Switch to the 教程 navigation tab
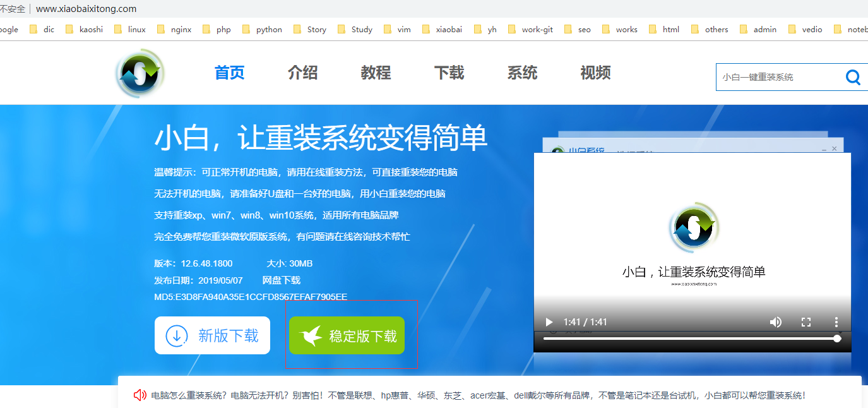The width and height of the screenshot is (868, 408). point(376,73)
